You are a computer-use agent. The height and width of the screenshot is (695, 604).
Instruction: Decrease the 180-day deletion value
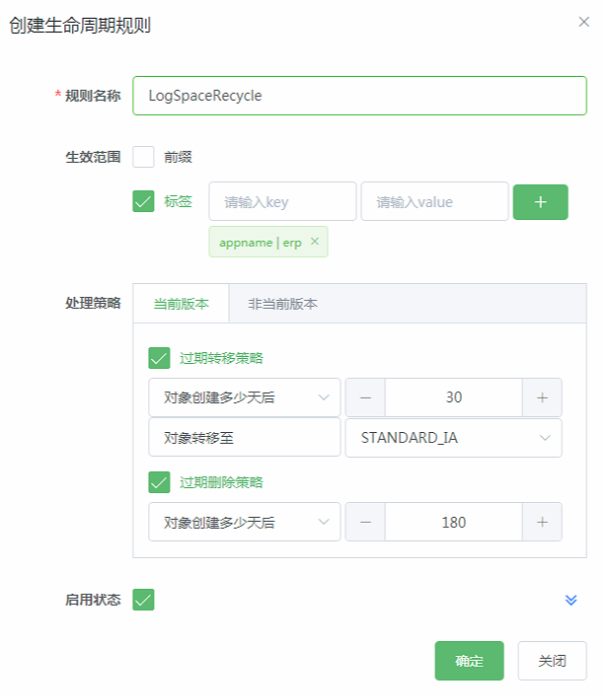[x=365, y=522]
